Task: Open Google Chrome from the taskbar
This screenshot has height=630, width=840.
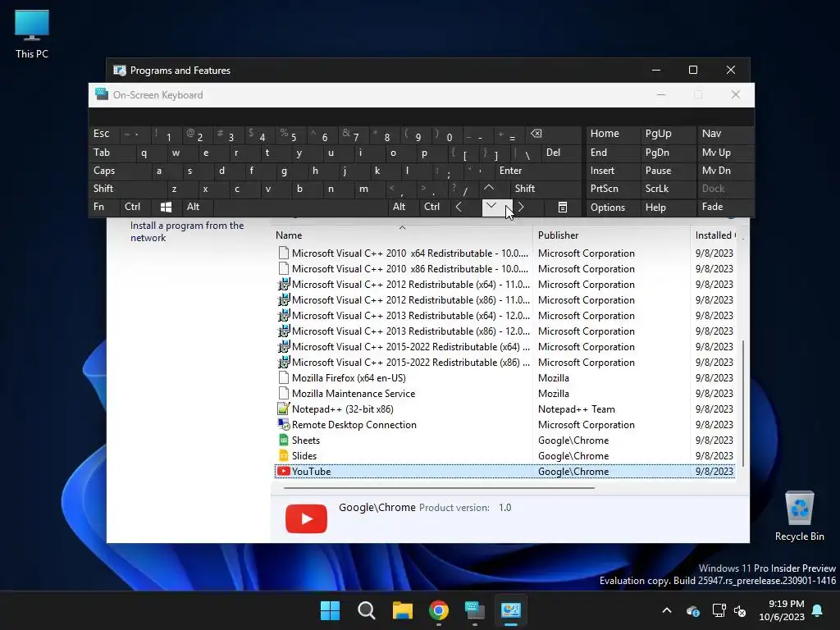Action: pyautogui.click(x=439, y=610)
